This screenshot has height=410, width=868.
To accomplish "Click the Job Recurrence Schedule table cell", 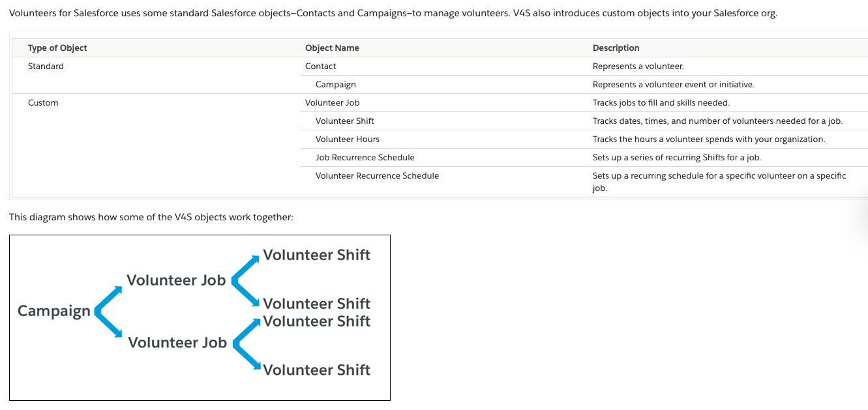I will pyautogui.click(x=365, y=157).
